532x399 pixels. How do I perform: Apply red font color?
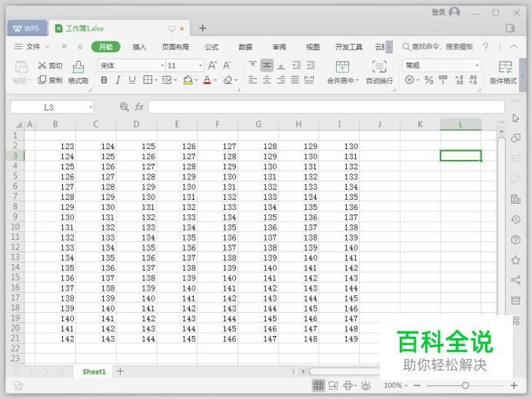click(207, 80)
